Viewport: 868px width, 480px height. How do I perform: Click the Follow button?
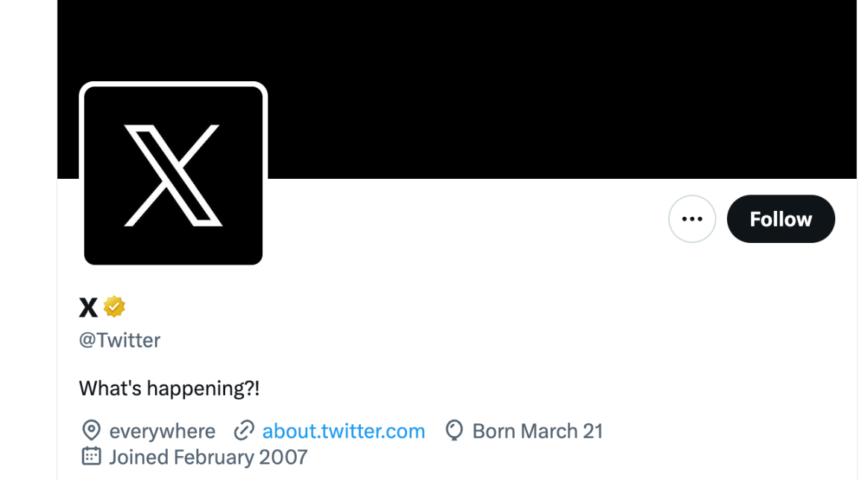pos(781,219)
